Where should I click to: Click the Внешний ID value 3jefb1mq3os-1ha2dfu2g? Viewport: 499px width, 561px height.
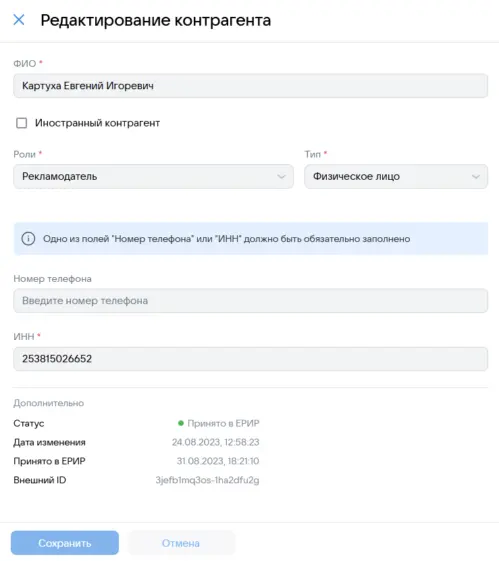tap(207, 480)
